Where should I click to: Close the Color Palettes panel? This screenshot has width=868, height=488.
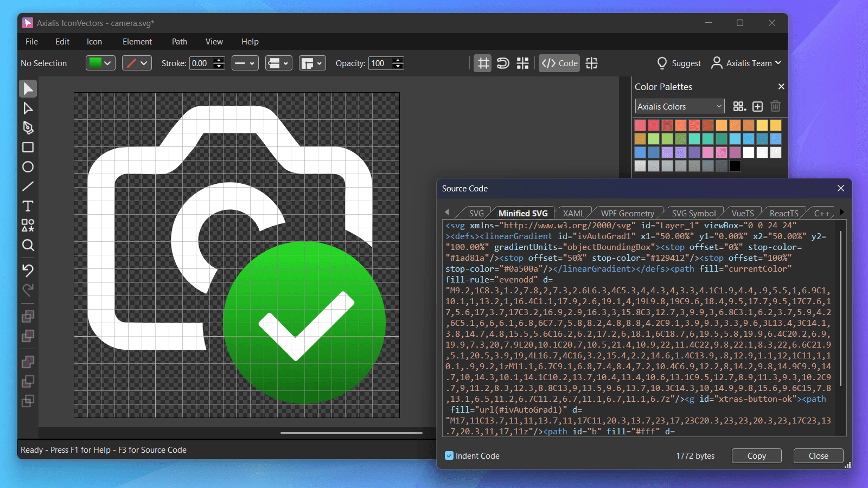[781, 87]
